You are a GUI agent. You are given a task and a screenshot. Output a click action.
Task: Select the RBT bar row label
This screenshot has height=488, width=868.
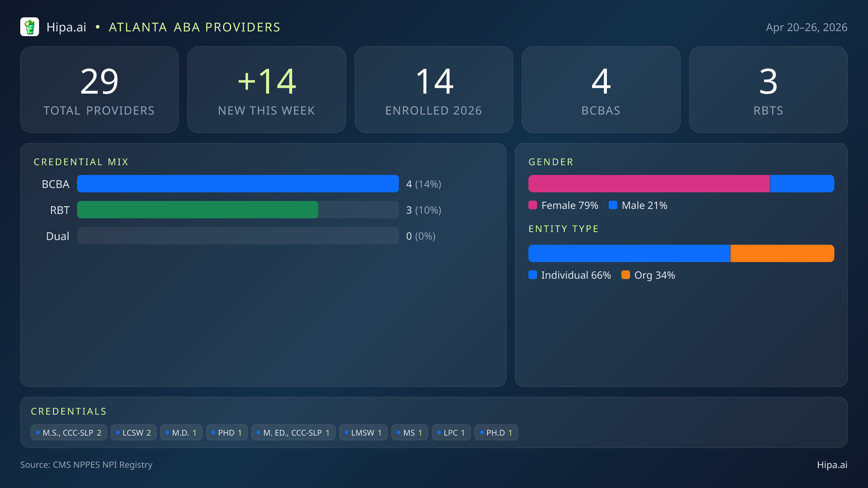[x=60, y=210]
